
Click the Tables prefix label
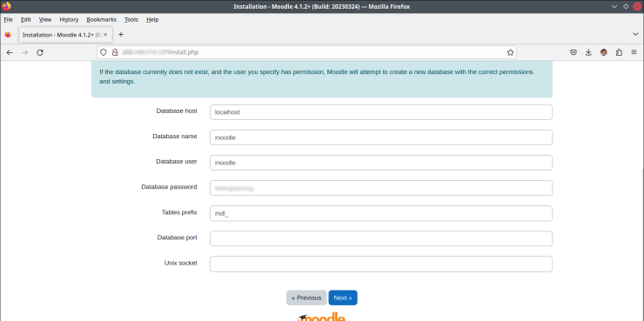coord(179,212)
